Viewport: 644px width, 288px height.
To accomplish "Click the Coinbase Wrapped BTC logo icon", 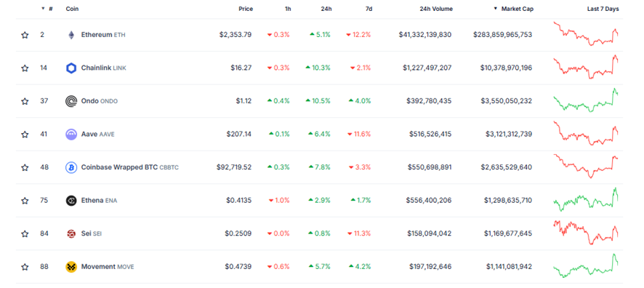I will [x=71, y=167].
